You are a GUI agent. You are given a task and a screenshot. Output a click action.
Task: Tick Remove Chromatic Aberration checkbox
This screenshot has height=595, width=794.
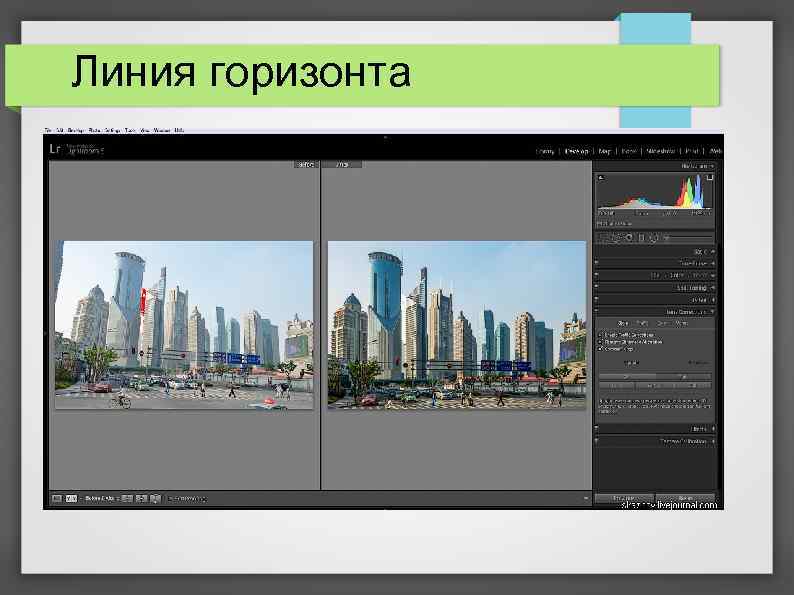coord(601,342)
